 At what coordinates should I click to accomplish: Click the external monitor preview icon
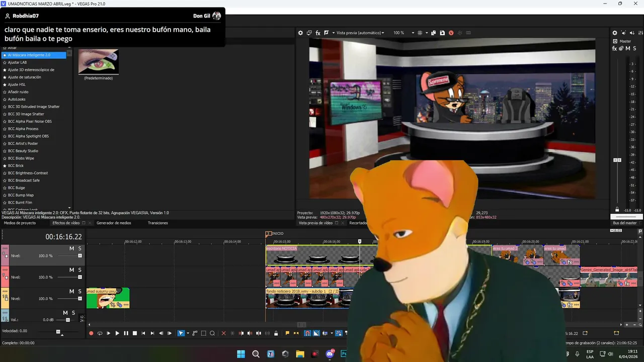(x=309, y=33)
